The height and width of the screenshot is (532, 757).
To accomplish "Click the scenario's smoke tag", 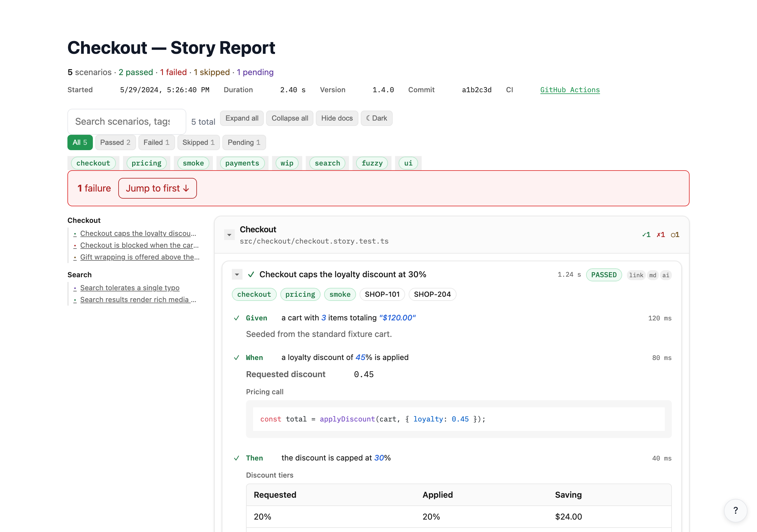I will click(340, 294).
